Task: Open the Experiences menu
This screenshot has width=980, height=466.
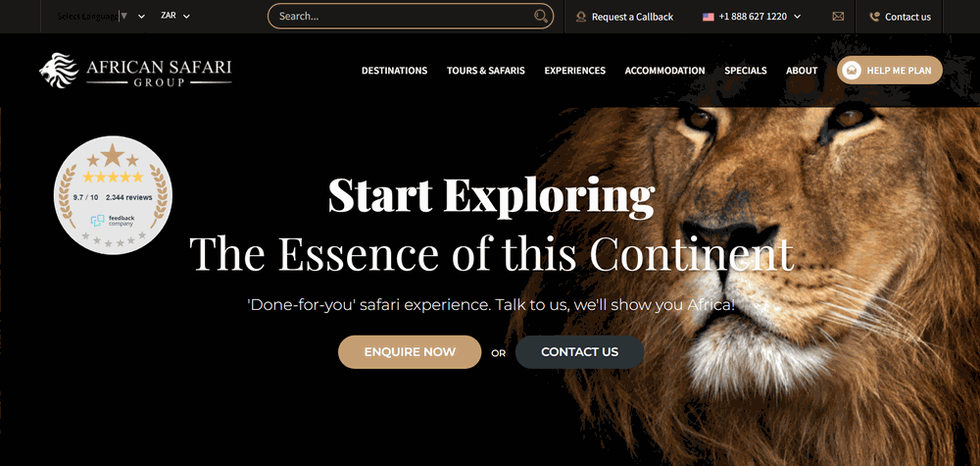Action: tap(575, 71)
